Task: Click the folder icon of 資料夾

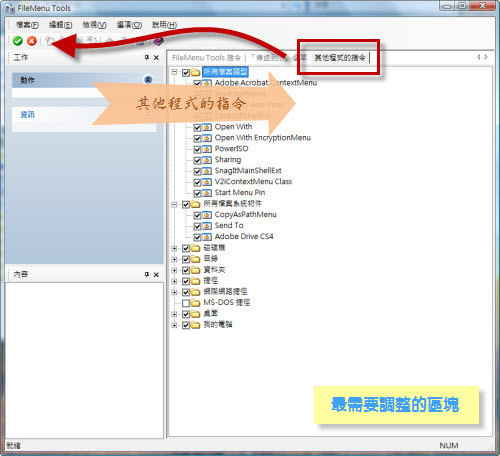Action: coord(196,270)
